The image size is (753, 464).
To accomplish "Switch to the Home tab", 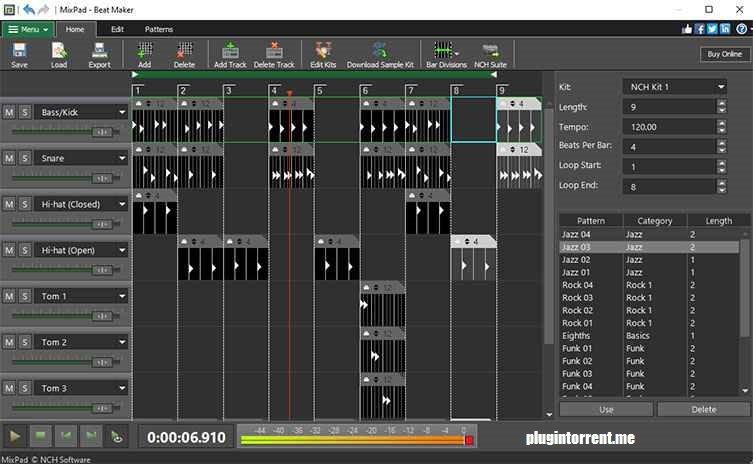I will pyautogui.click(x=74, y=29).
